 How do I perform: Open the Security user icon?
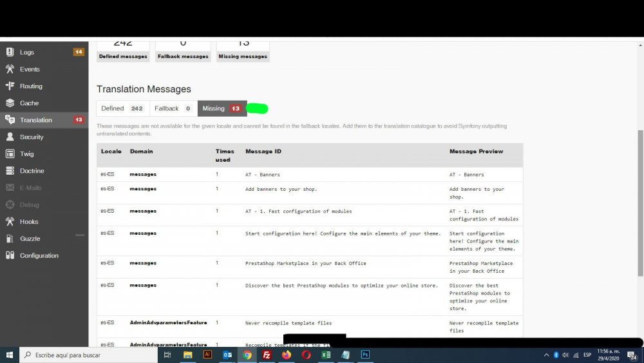(10, 137)
